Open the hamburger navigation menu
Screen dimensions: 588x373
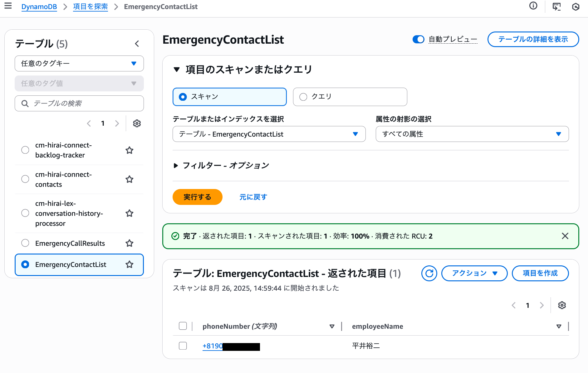pyautogui.click(x=8, y=6)
